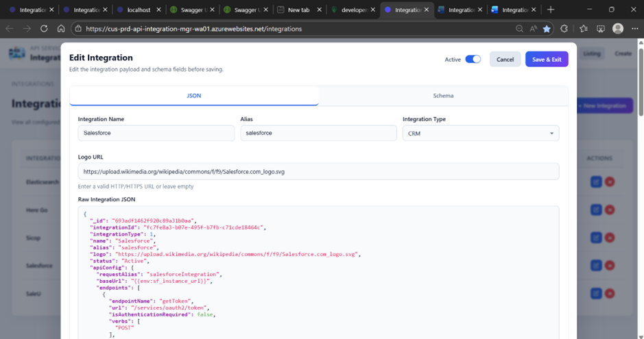The image size is (644, 339).
Task: Click the edit icon in the Sicop row
Action: tap(596, 238)
